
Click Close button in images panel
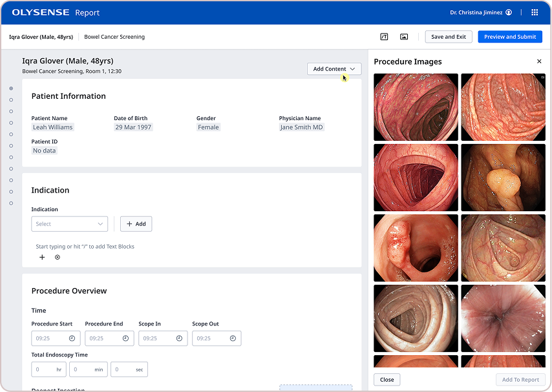(x=387, y=380)
